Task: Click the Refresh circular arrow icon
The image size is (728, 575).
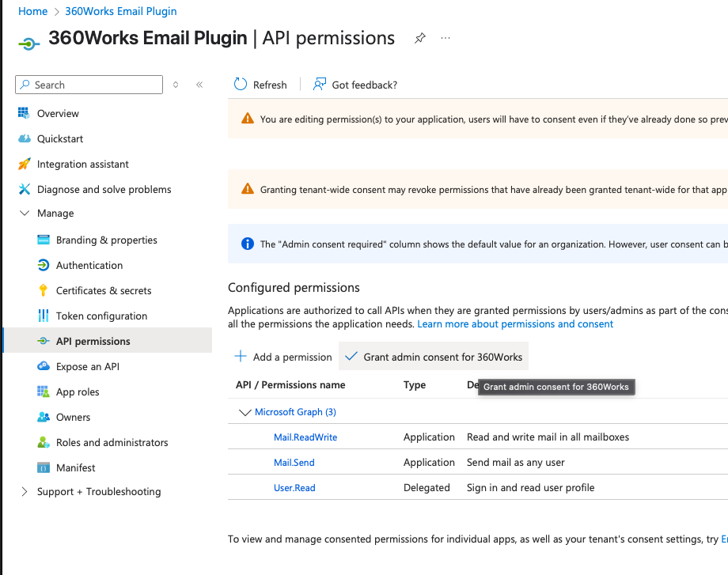Action: click(241, 84)
